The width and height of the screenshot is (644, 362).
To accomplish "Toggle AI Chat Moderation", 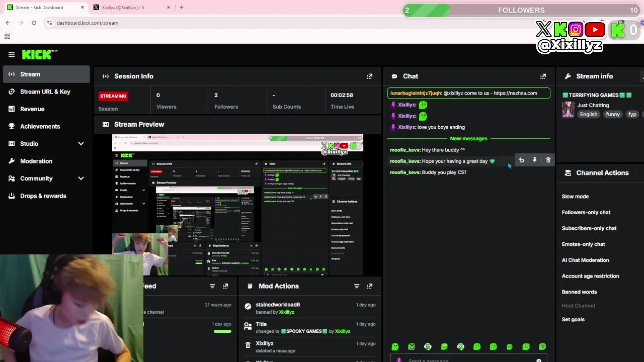I will [586, 260].
